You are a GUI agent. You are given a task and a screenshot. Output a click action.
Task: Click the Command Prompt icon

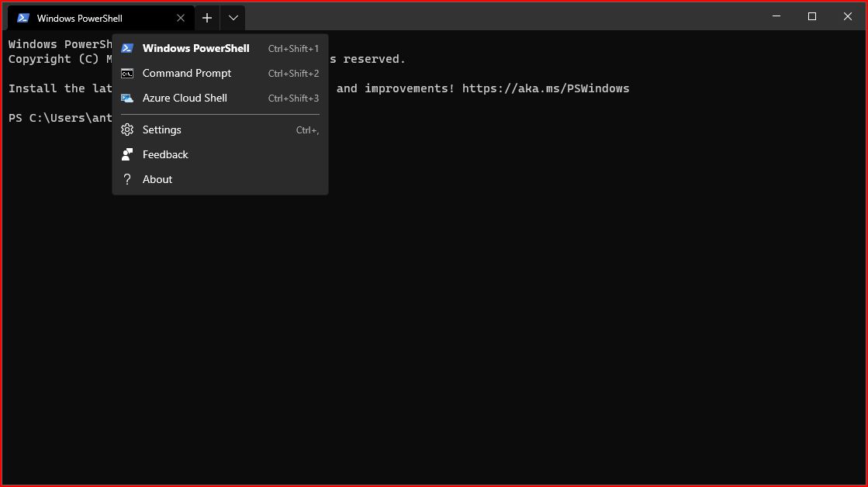tap(127, 73)
